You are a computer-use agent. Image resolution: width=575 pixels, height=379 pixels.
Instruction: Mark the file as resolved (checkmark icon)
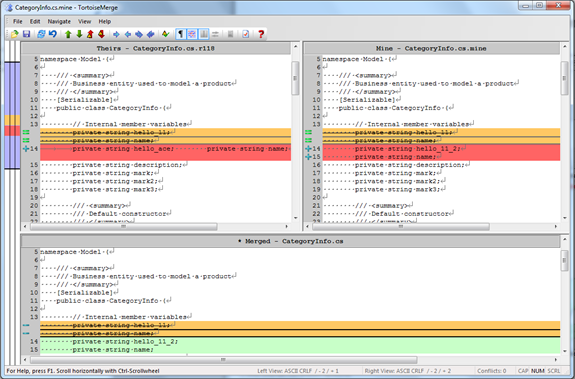point(165,34)
